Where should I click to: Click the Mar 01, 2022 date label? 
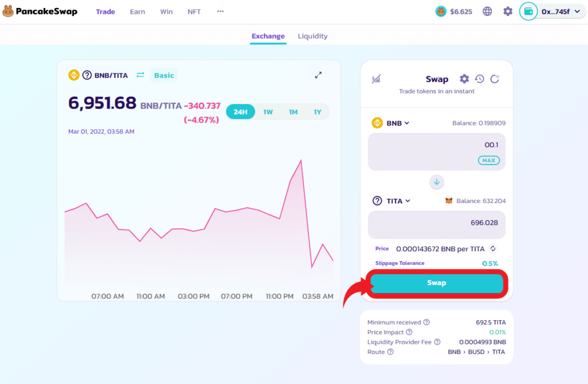pyautogui.click(x=101, y=132)
